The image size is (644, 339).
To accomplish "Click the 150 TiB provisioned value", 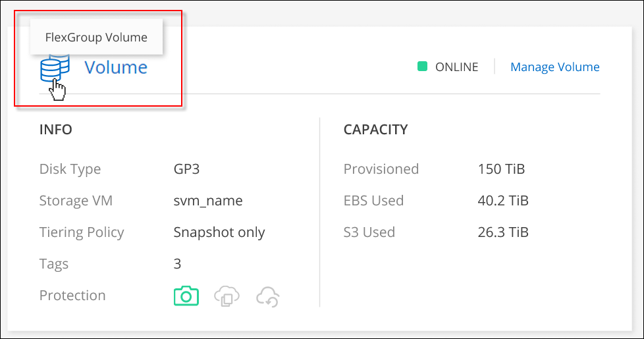I will [501, 169].
